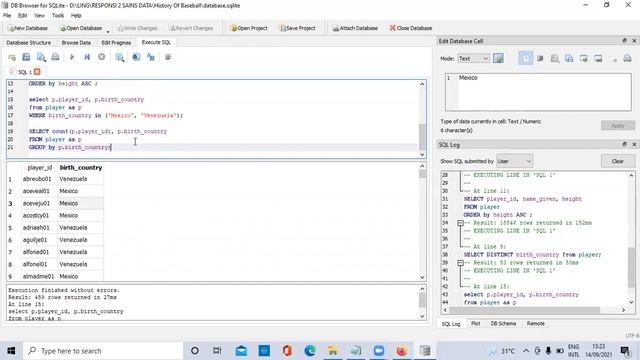Copy cell contents icon in Edit Cell toolbar
The image size is (640, 360).
pyautogui.click(x=569, y=58)
